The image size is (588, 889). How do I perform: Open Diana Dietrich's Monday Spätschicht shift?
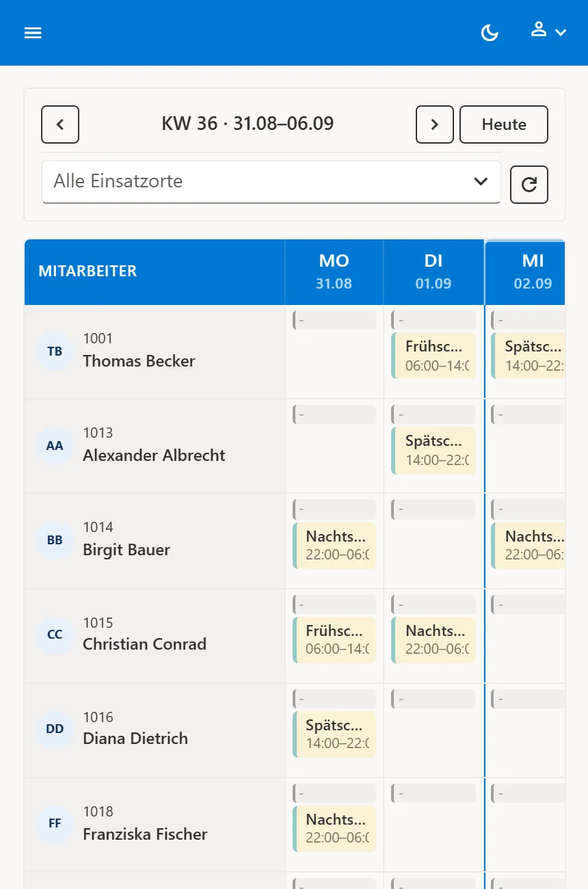coord(334,734)
